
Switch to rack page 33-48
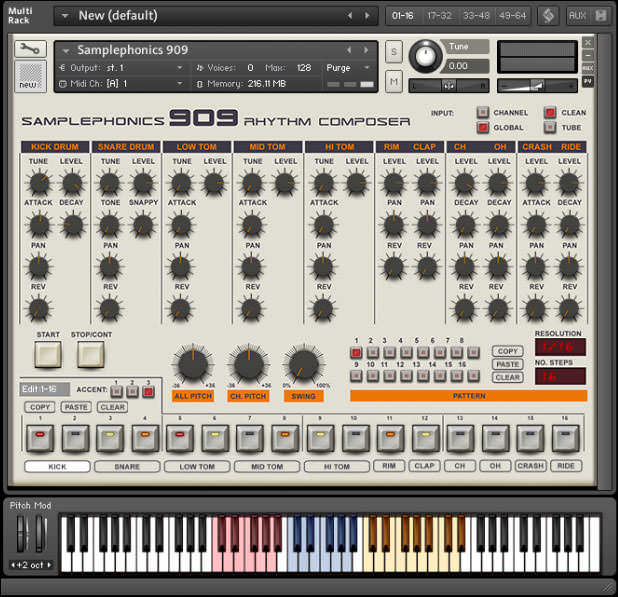(476, 16)
